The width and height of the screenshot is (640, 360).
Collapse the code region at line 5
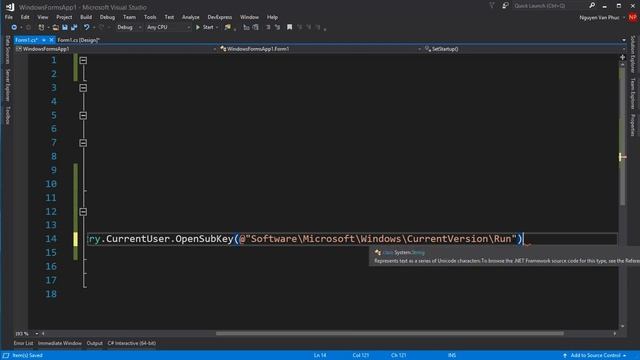(x=83, y=116)
